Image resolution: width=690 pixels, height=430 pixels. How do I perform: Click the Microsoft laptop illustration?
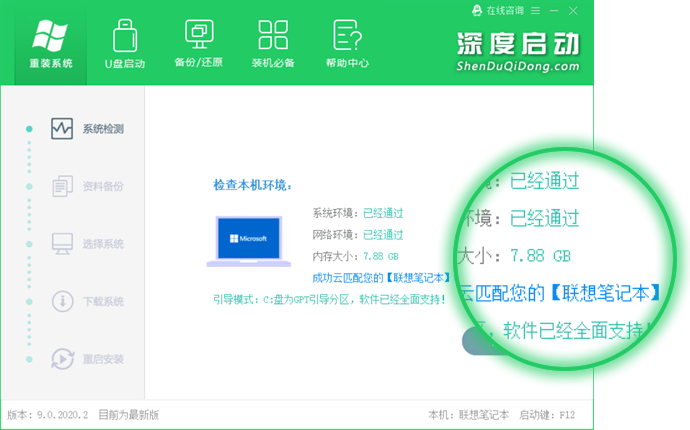[249, 241]
